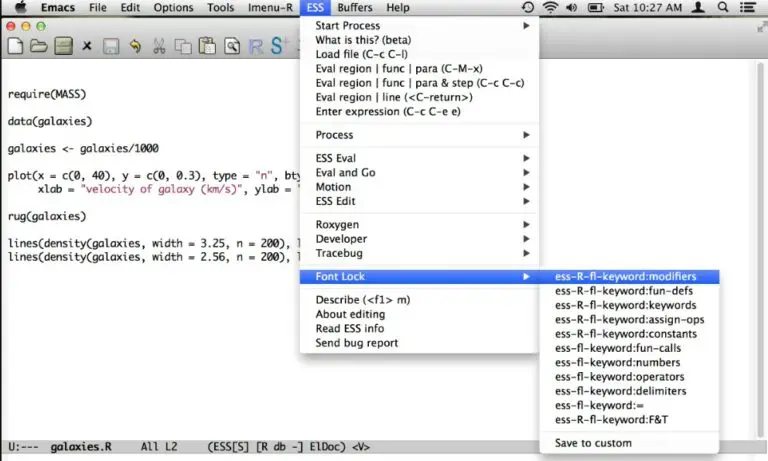
Task: Choose Read ESS info
Action: 419,328
